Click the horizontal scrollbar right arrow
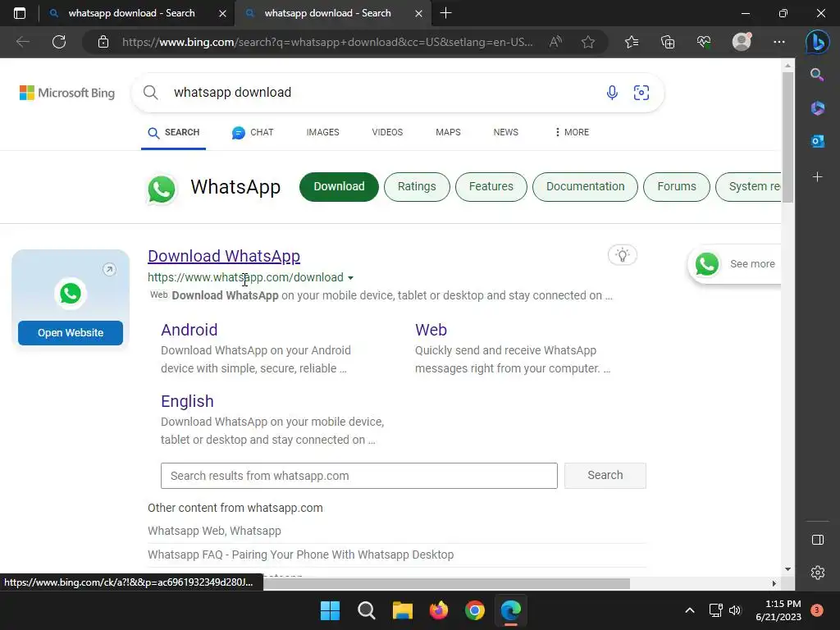The image size is (840, 630). 774,583
